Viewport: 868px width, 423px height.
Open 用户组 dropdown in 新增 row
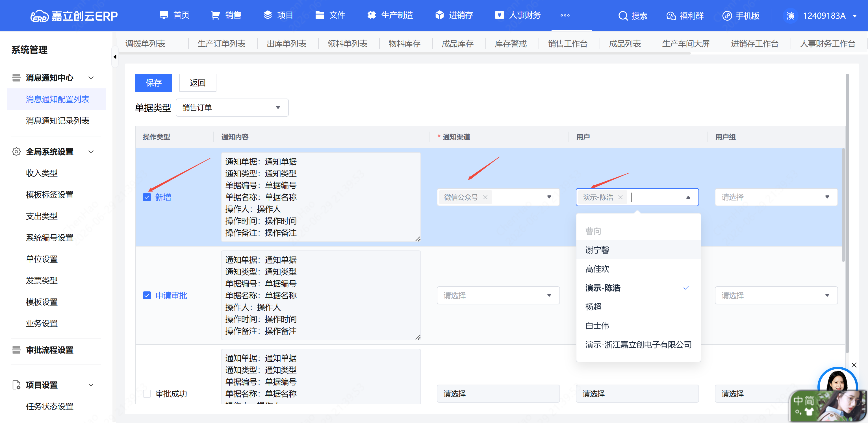776,197
